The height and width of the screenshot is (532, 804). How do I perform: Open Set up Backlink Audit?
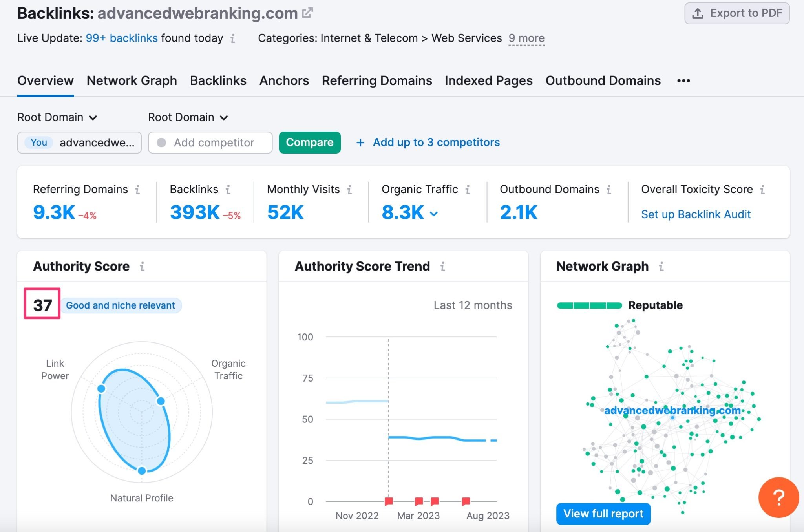coord(695,214)
